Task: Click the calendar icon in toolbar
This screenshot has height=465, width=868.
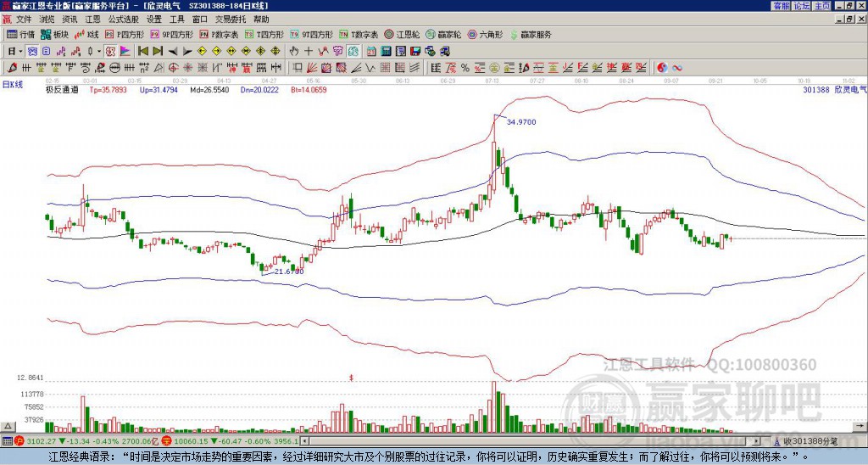Action: point(371,51)
